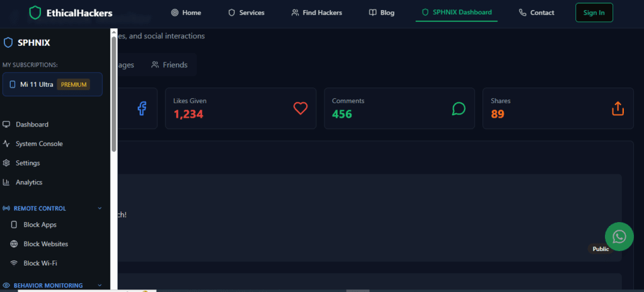Click the Behavior Monitoring eye icon

coord(6,285)
